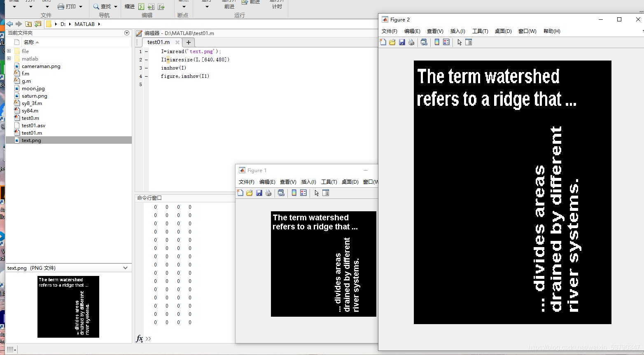The width and height of the screenshot is (644, 355).
Task: Open 工具(T) menu in Figure 2
Action: tap(480, 31)
